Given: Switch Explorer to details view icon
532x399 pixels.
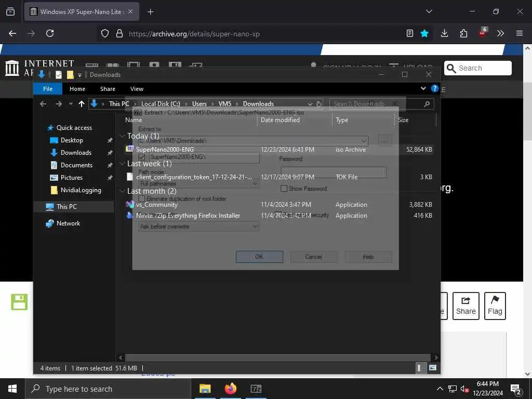Looking at the screenshot, I should pos(419,368).
